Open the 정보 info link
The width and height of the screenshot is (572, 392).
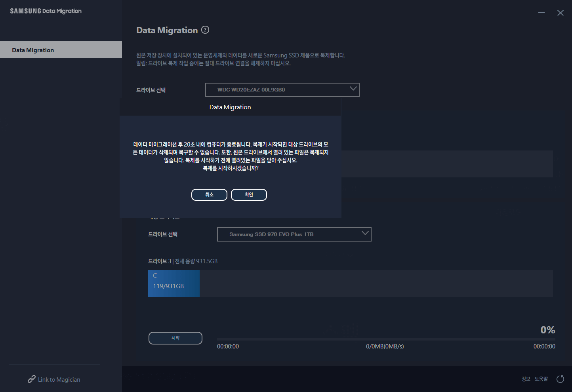coord(526,379)
